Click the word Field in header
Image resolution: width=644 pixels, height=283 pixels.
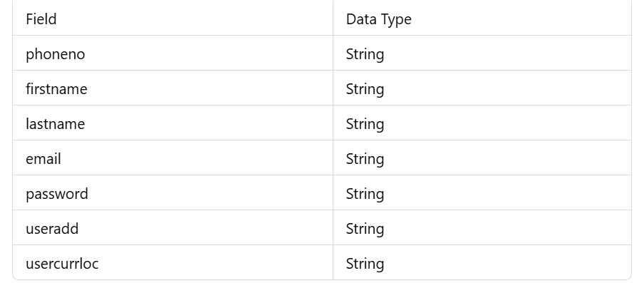click(x=41, y=19)
